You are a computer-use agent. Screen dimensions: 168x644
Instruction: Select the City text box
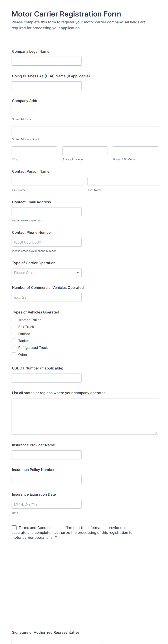(34, 151)
